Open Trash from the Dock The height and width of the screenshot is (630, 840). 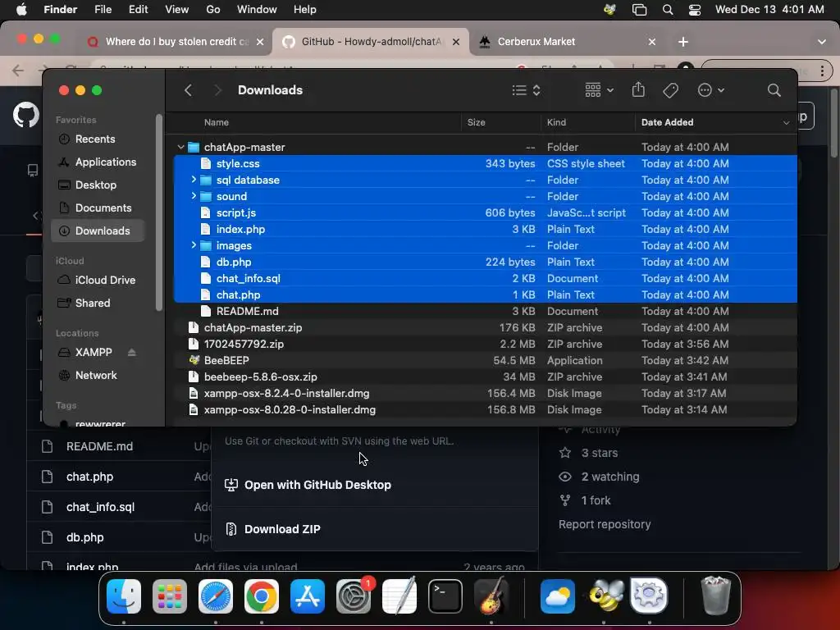click(x=715, y=596)
